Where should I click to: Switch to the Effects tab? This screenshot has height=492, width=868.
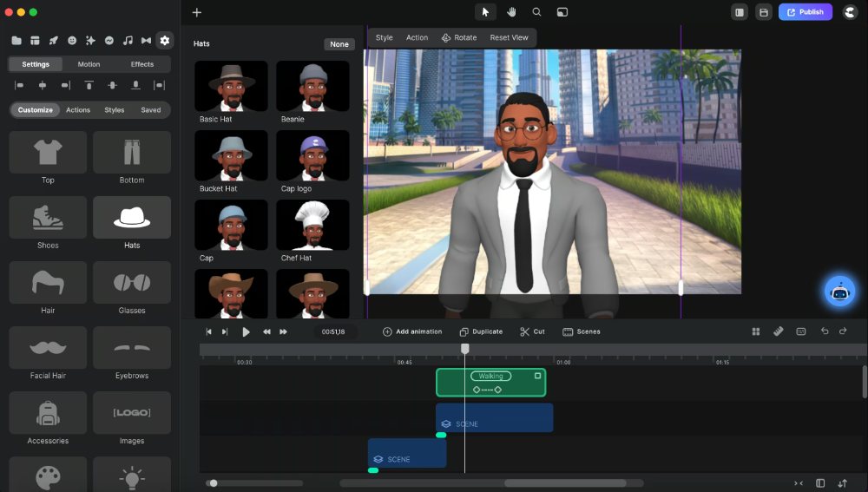pyautogui.click(x=142, y=64)
